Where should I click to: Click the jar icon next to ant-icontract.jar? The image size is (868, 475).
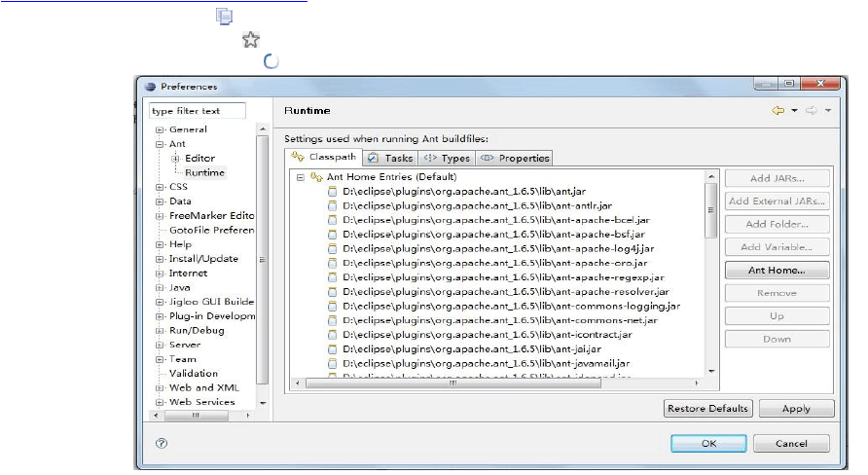pos(332,335)
